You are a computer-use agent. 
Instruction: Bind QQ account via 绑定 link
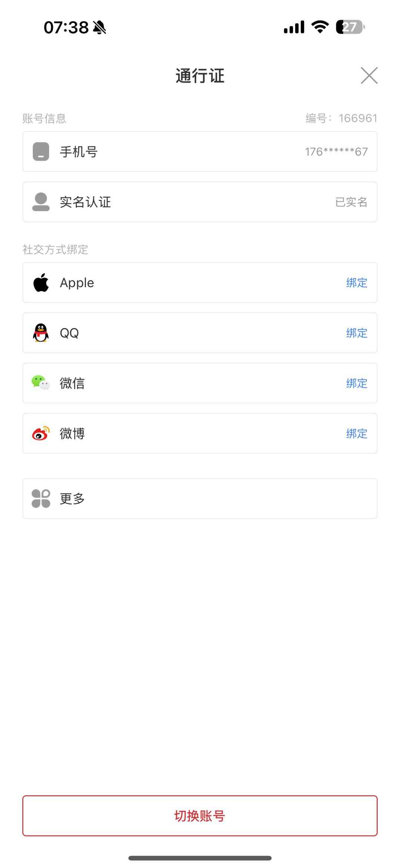click(x=357, y=333)
